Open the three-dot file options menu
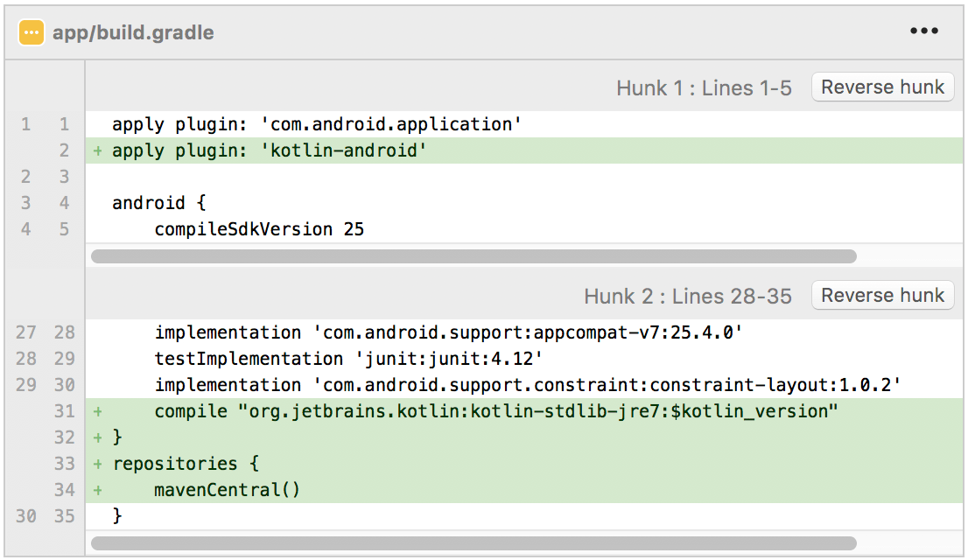 (923, 31)
